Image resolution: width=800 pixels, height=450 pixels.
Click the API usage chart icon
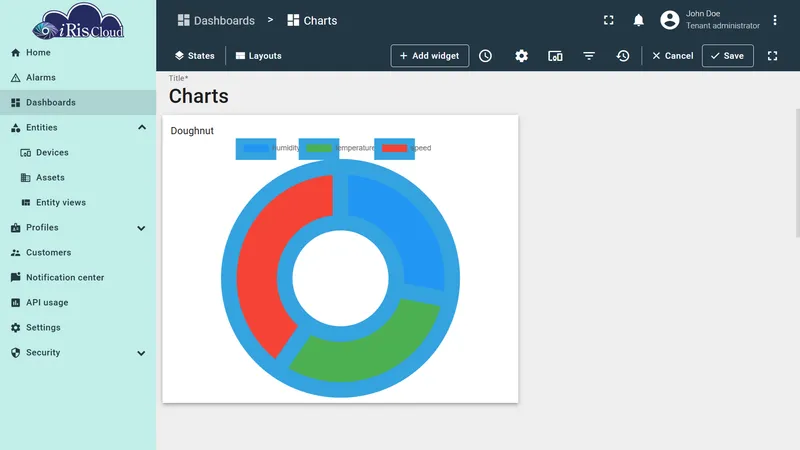[x=15, y=303]
